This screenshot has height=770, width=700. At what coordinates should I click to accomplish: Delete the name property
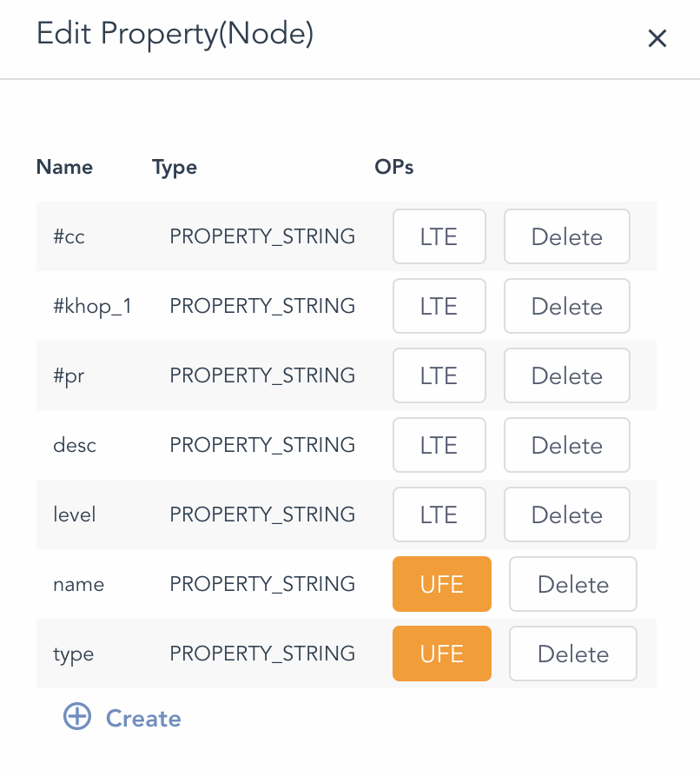click(572, 584)
